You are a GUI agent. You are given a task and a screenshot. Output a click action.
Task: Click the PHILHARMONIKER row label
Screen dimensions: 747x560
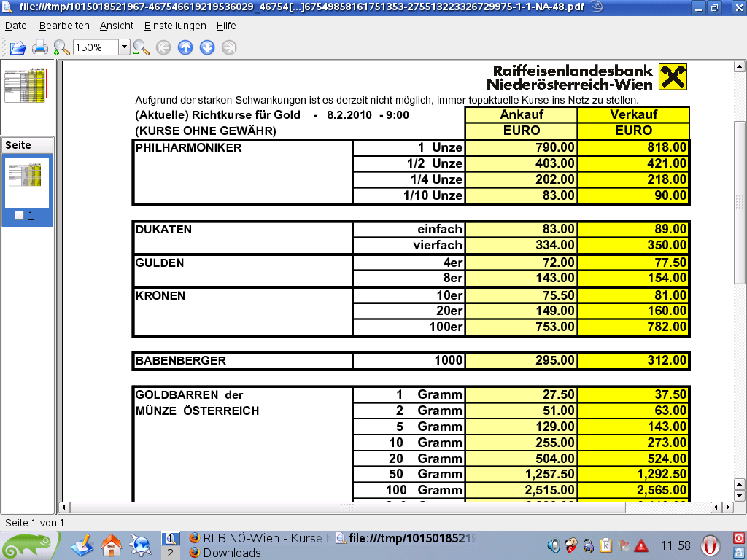pyautogui.click(x=189, y=147)
